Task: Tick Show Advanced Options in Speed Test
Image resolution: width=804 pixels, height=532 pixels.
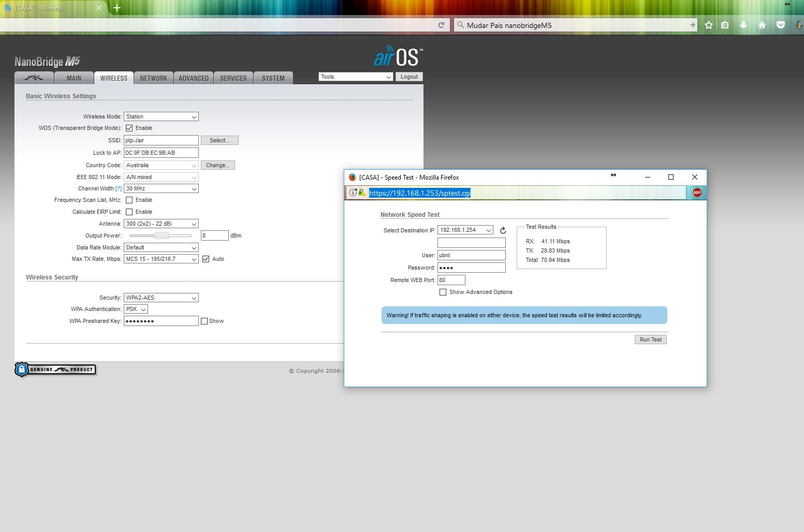Action: [443, 292]
